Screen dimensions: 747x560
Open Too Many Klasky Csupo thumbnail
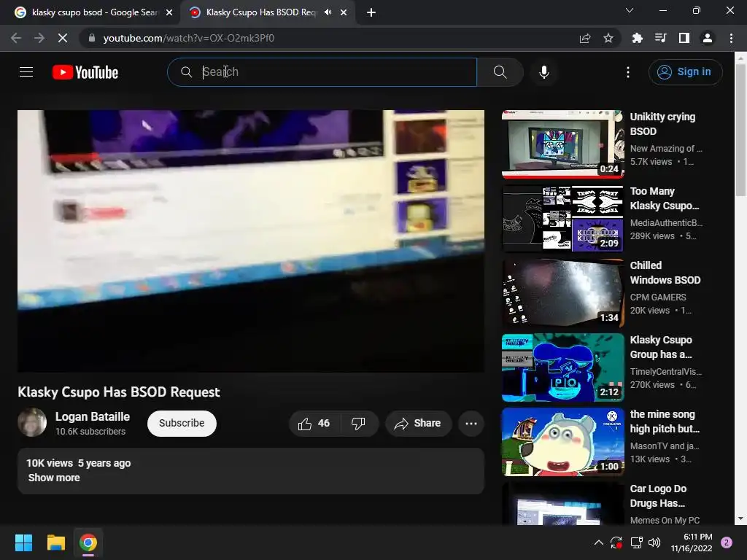click(562, 219)
